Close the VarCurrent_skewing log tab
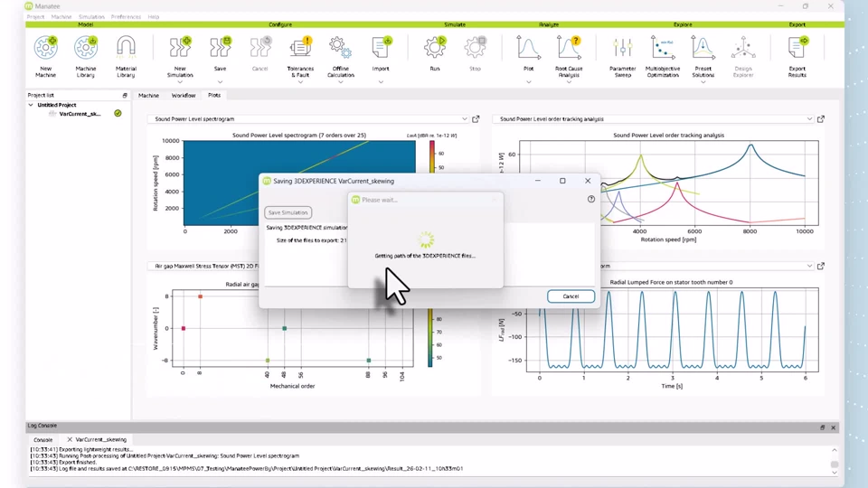Viewport: 868px width, 488px height. (x=70, y=439)
